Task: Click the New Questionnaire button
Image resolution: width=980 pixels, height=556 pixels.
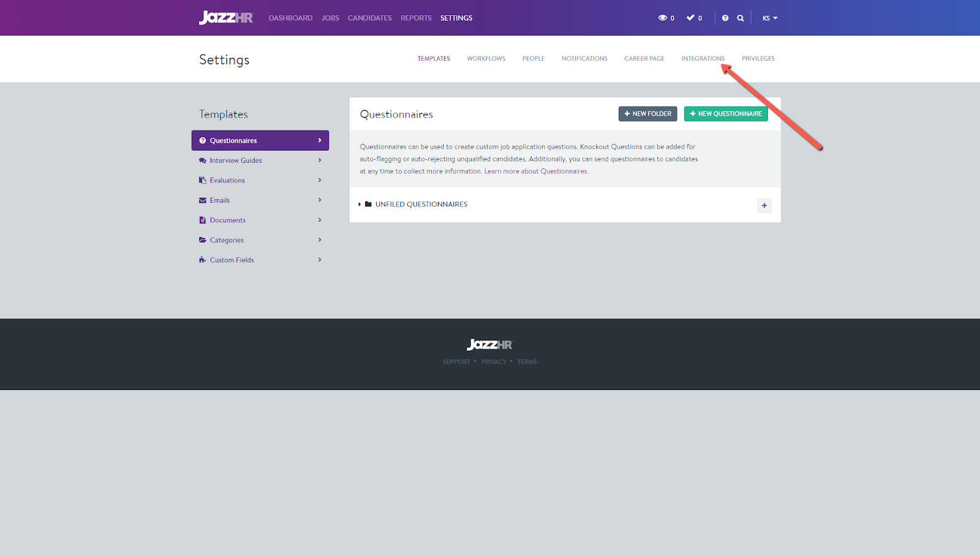Action: point(726,114)
